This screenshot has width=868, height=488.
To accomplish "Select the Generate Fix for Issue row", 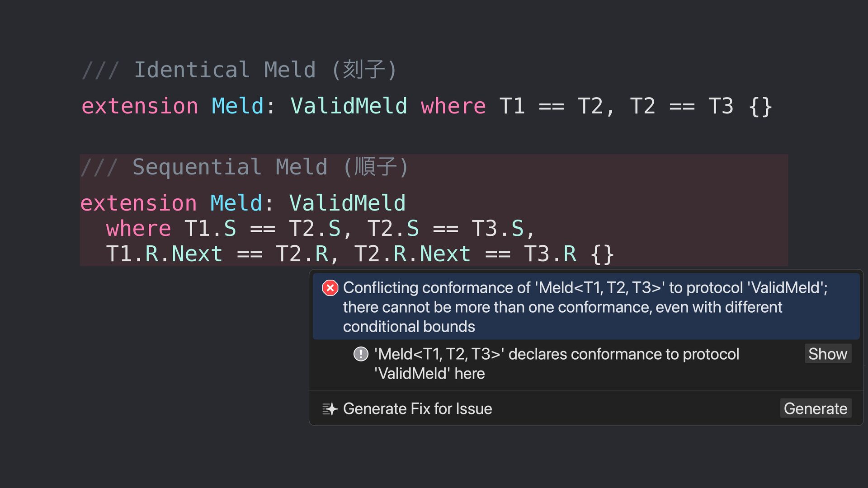I will [586, 408].
